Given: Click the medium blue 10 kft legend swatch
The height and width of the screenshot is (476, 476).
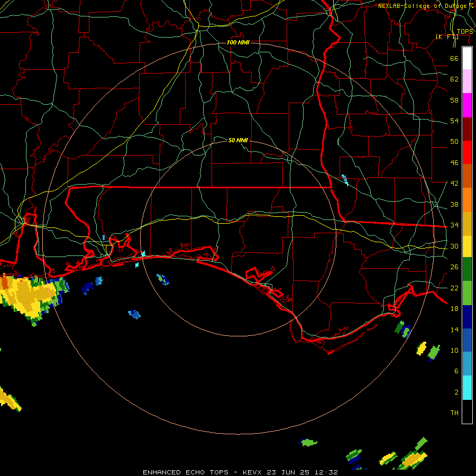Looking at the screenshot, I should [x=467, y=340].
